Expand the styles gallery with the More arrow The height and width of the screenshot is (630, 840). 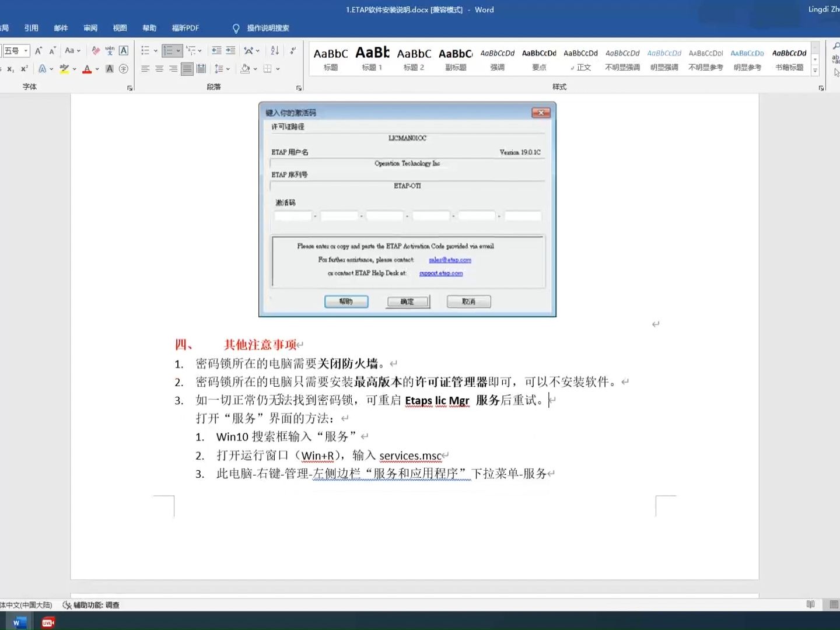click(x=815, y=71)
